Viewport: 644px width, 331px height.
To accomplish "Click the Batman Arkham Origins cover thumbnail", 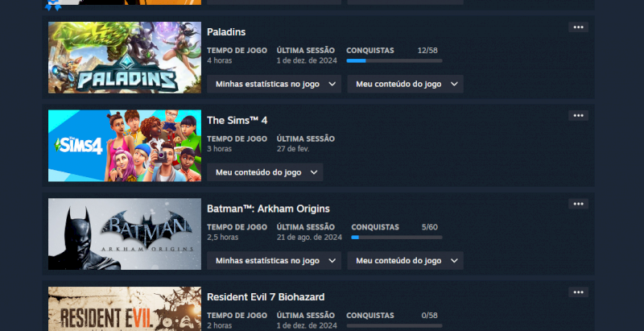I will [125, 234].
